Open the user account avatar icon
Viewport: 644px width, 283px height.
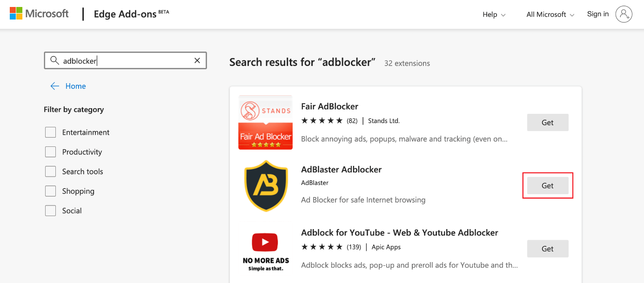624,14
